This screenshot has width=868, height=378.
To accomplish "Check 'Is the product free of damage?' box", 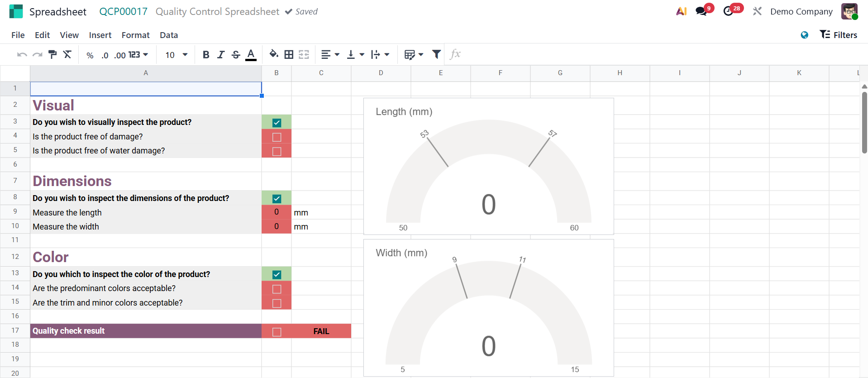I will [277, 137].
